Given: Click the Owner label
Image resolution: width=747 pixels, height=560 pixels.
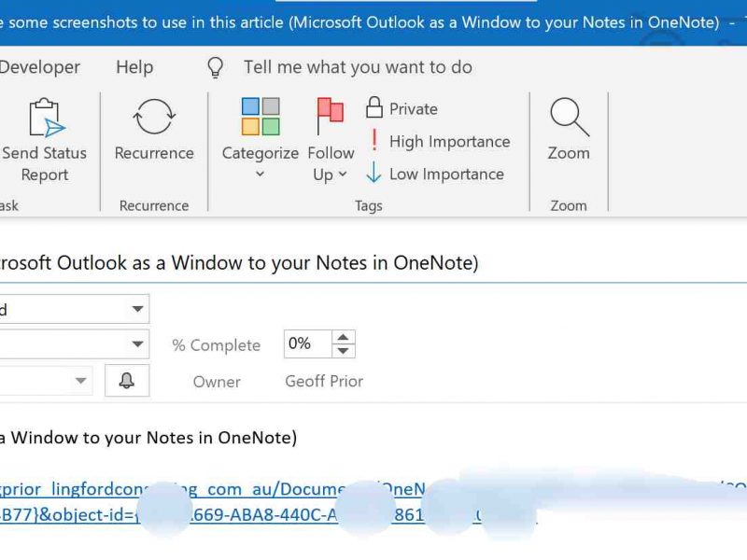Looking at the screenshot, I should [x=217, y=382].
